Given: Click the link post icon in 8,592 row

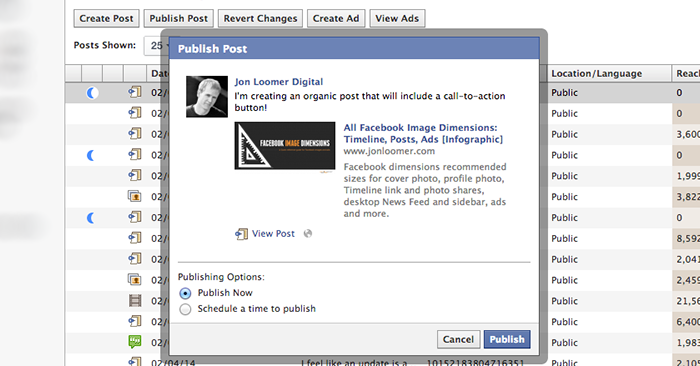Looking at the screenshot, I should click(135, 237).
